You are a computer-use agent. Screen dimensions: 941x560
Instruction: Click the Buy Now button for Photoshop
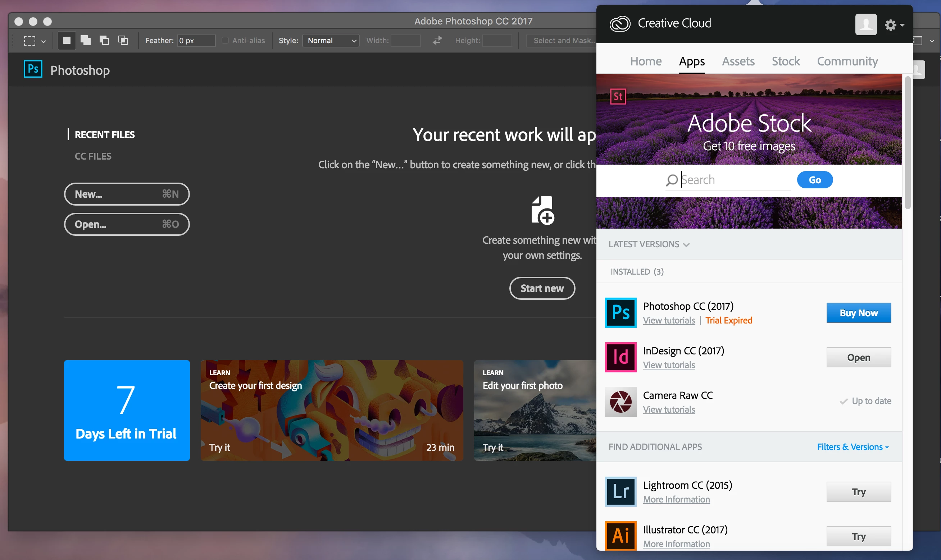pos(858,313)
